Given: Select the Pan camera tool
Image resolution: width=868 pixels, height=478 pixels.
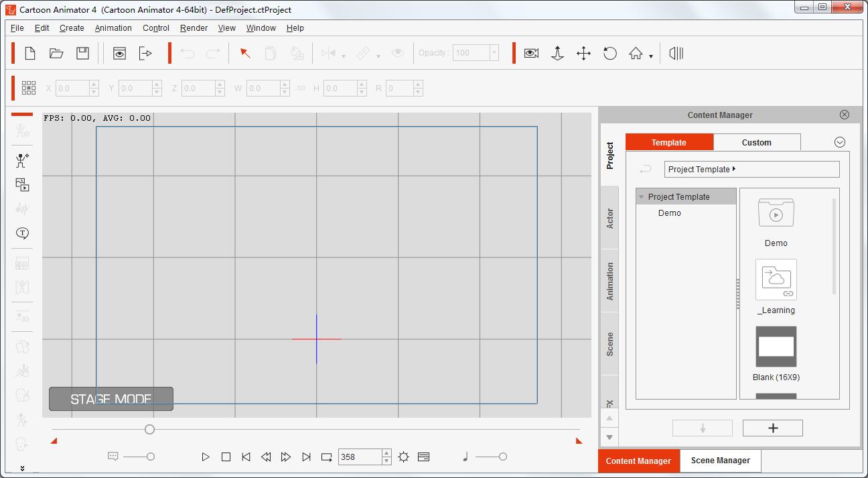Looking at the screenshot, I should tap(583, 54).
